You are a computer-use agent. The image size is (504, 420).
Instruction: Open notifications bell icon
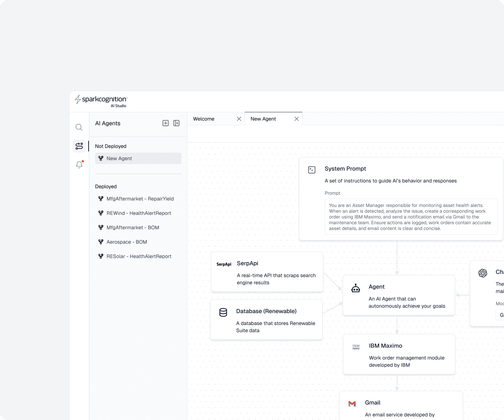pos(79,164)
